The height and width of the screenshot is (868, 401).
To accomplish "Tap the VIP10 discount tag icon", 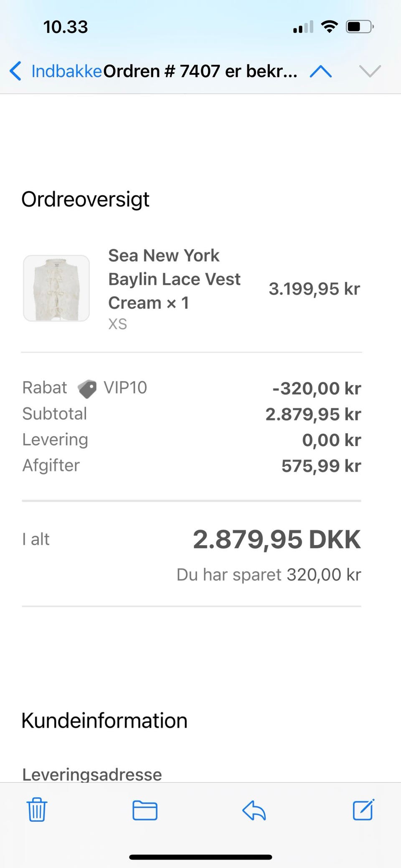I will click(87, 389).
